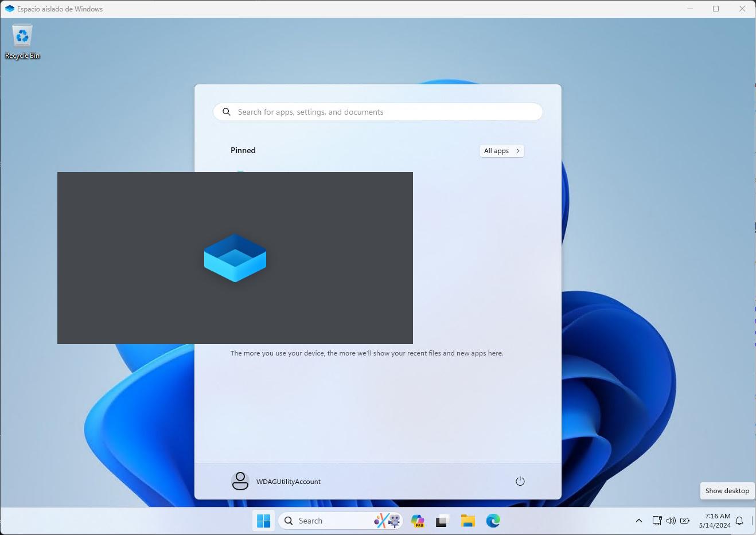Screen dimensions: 756x535
Task: Open the Start menu via its taskbar icon
Action: (263, 521)
